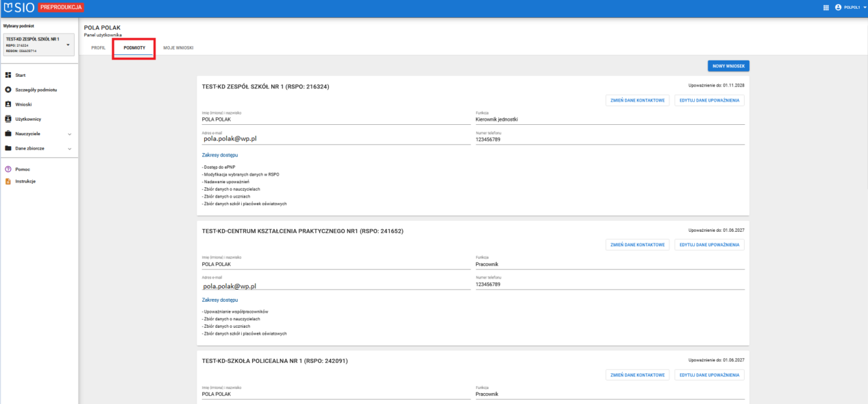The image size is (868, 404).
Task: Expand the Dane zbiorcze menu chevron
Action: coord(69,148)
